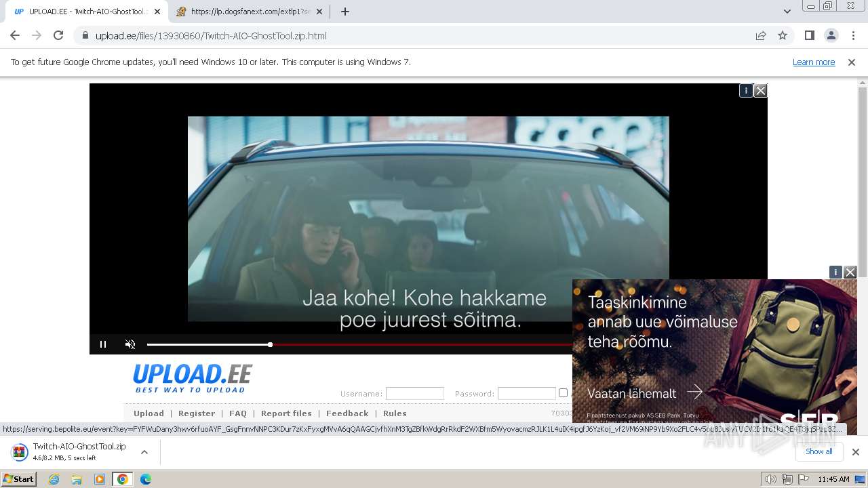
Task: Toggle the browser side panel
Action: click(809, 36)
